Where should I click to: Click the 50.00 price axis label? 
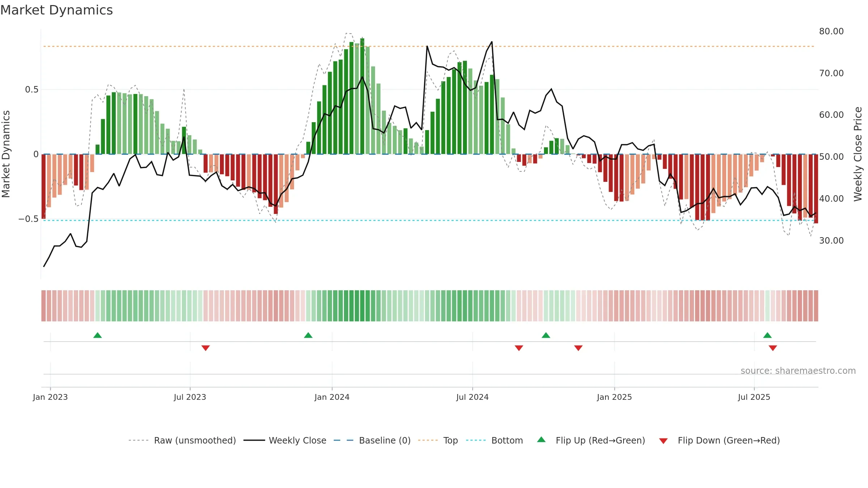(831, 157)
